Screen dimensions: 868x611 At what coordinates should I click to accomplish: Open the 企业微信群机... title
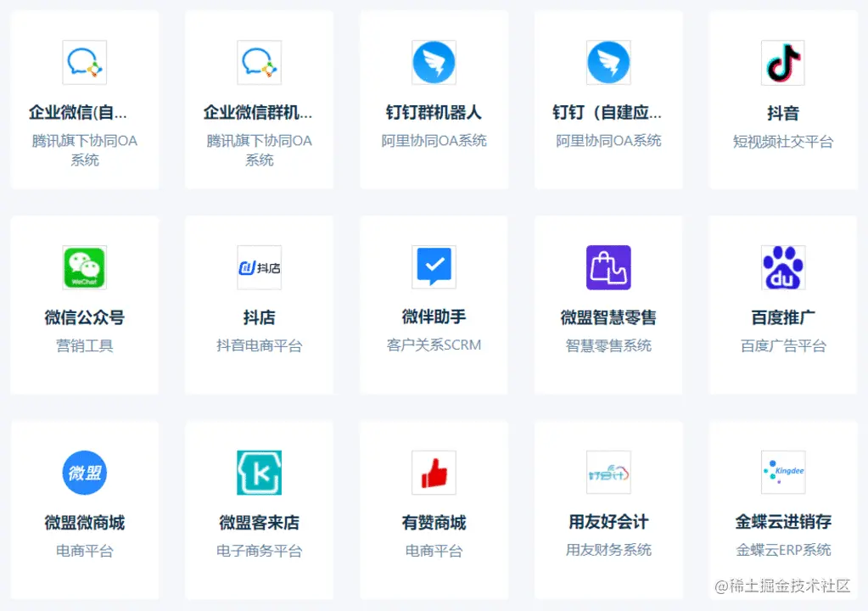click(258, 112)
